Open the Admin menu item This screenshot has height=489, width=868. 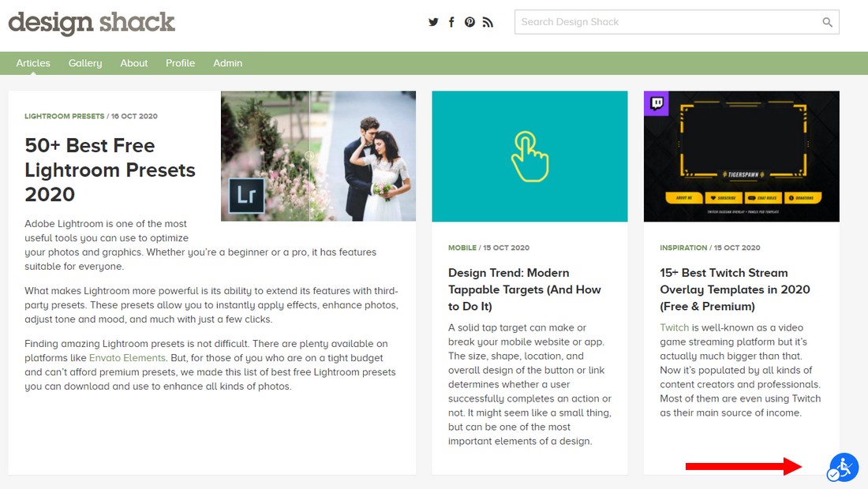[x=228, y=63]
